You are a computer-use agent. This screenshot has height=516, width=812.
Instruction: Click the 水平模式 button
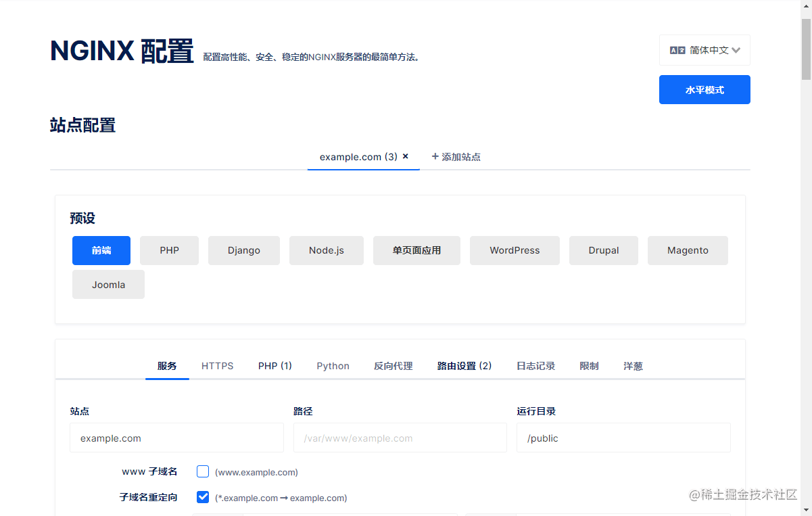(x=704, y=89)
